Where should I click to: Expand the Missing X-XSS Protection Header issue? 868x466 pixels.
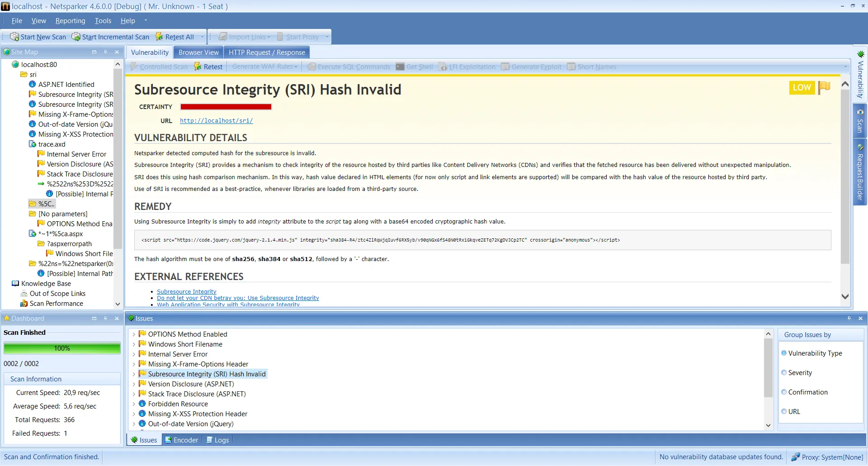[x=134, y=414]
